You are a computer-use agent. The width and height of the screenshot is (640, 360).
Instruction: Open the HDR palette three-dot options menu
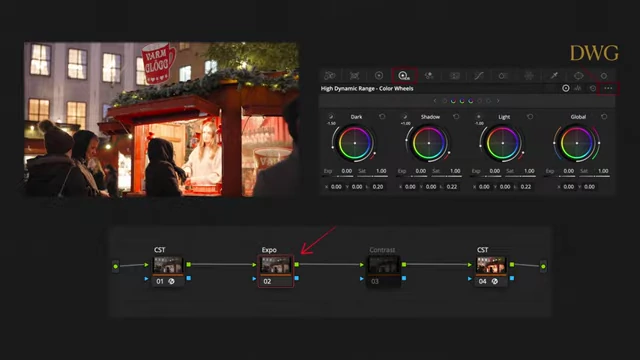[608, 88]
